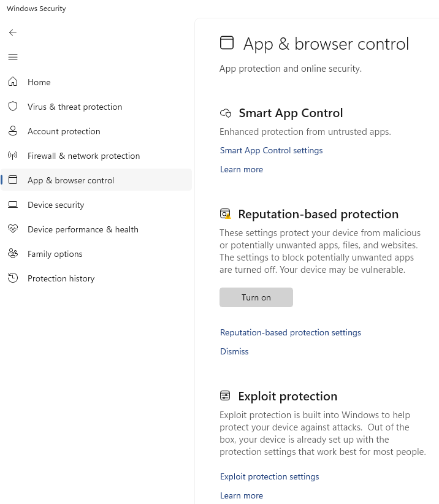Image resolution: width=439 pixels, height=504 pixels.
Task: Open Exploit protection settings link
Action: point(269,476)
